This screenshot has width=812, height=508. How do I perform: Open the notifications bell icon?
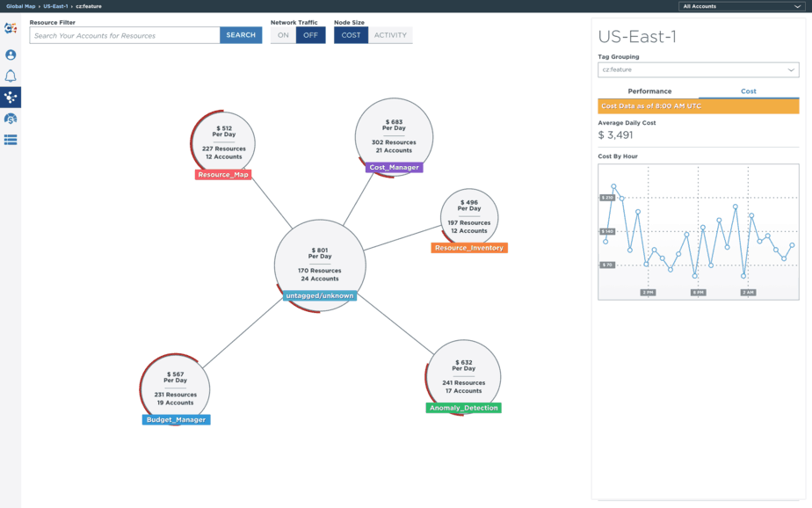11,76
